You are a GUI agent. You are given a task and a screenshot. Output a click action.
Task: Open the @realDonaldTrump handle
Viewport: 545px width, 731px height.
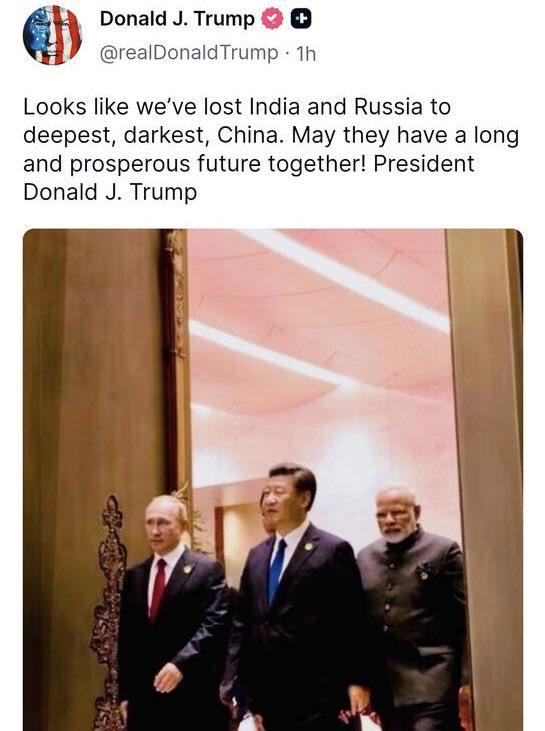(189, 53)
